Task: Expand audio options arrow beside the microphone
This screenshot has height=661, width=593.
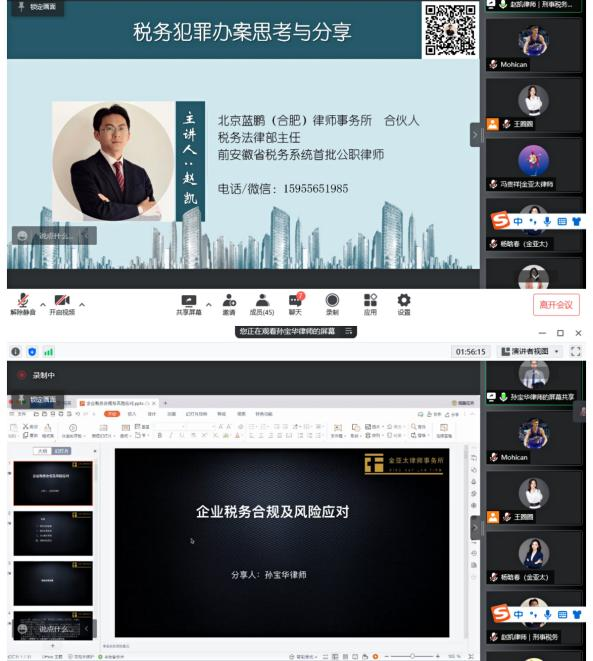Action: click(x=43, y=304)
